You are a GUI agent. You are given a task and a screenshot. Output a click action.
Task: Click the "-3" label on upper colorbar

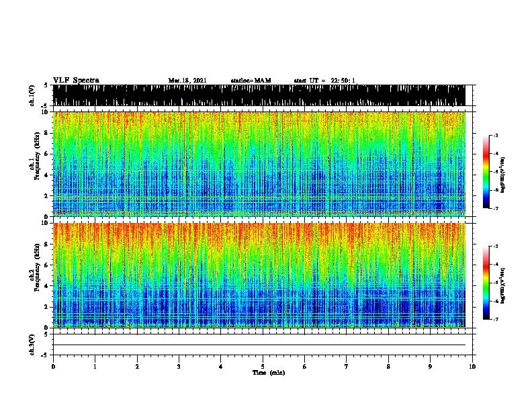pos(495,135)
